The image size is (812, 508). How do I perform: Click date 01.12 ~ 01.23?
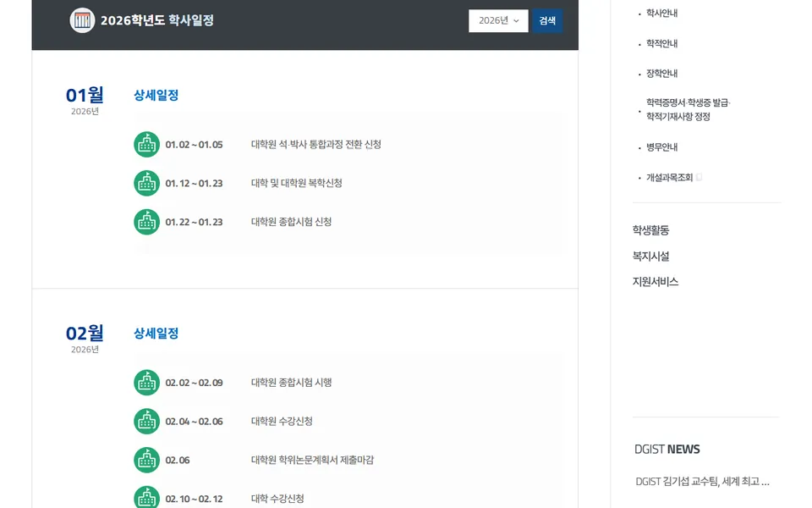(x=194, y=184)
